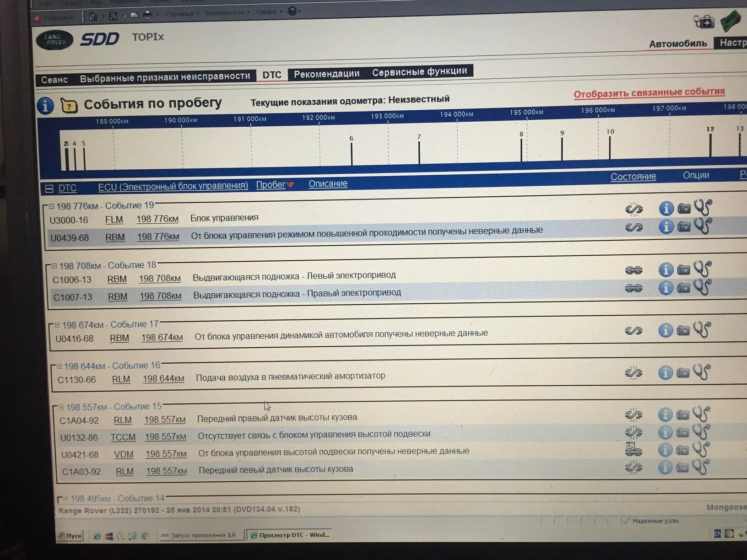Open info icon for C1006-13 row
Screen dimensions: 747x560
click(x=666, y=270)
